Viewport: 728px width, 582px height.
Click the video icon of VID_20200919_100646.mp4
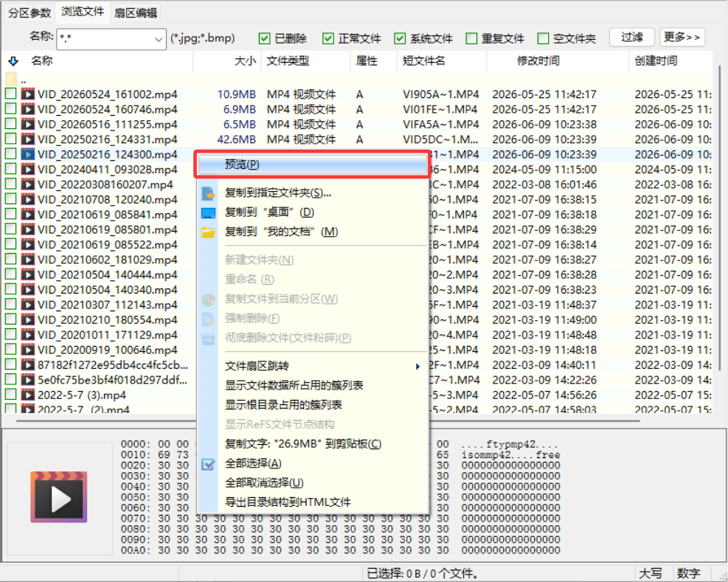pyautogui.click(x=28, y=350)
